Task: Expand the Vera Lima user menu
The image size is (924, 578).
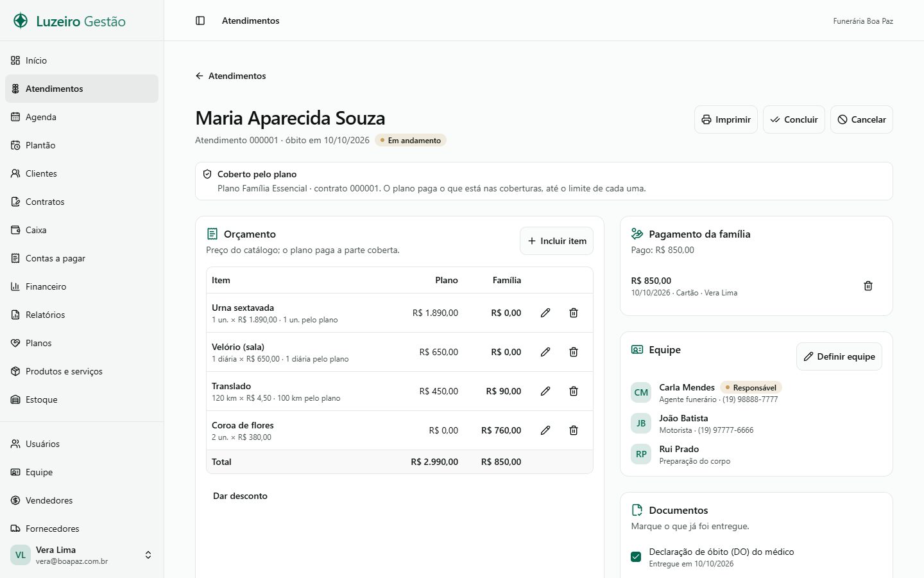Action: coord(82,555)
